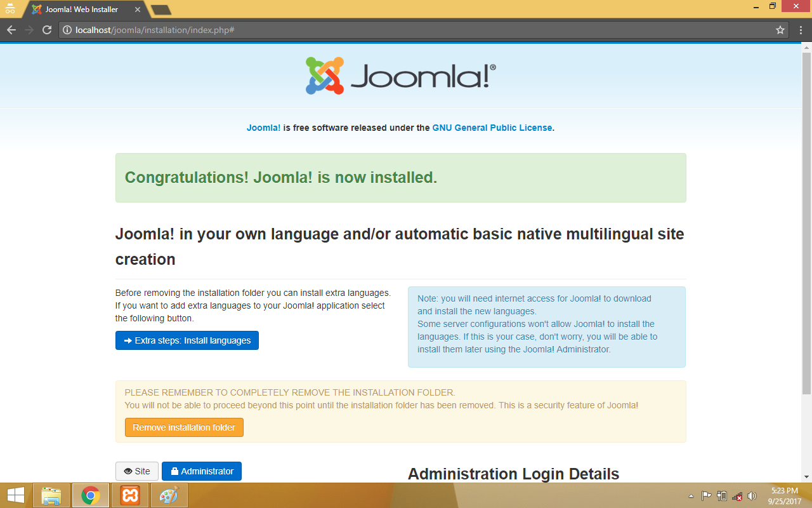
Task: Open Chrome's three-dot menu
Action: [x=799, y=30]
